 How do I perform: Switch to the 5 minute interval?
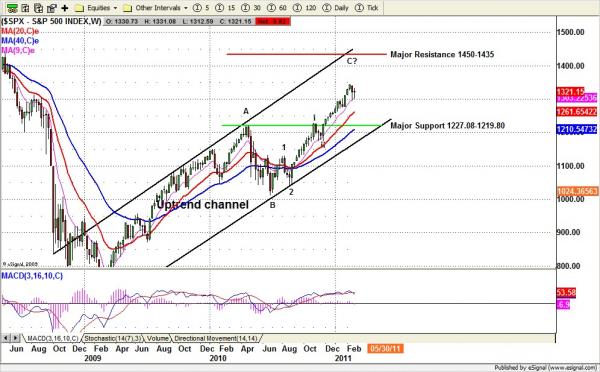coord(201,8)
